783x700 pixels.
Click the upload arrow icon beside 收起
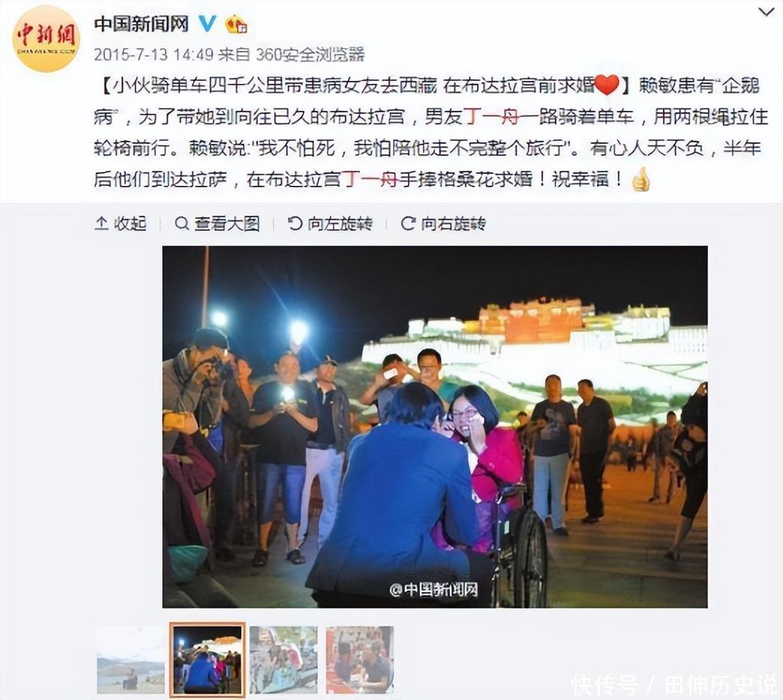101,223
